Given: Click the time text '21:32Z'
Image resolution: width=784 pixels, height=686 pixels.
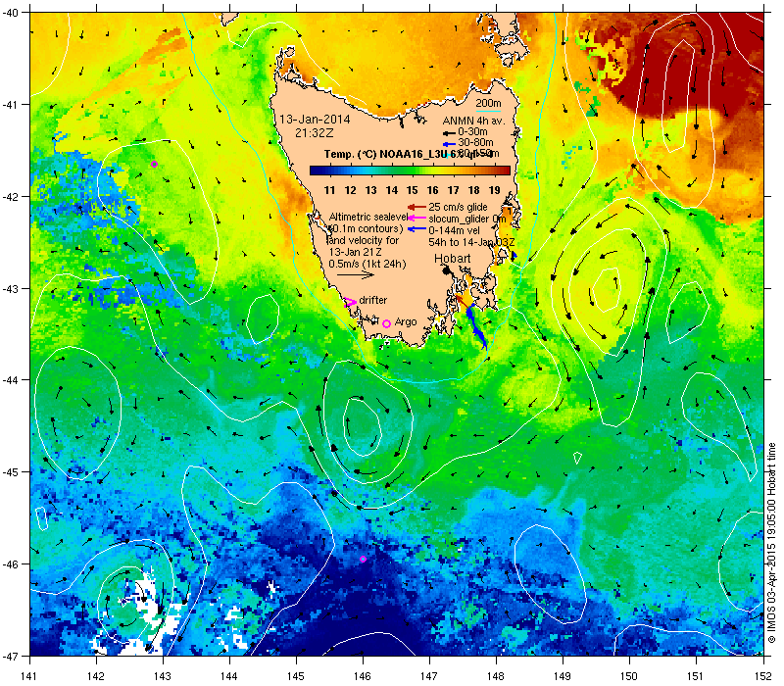Looking at the screenshot, I should click(x=314, y=133).
